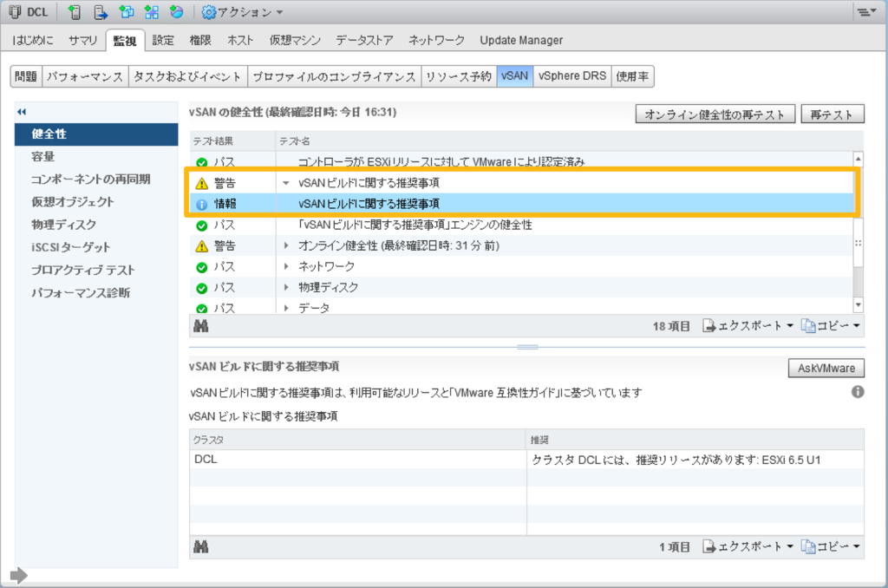Select the プロファイルのコンプライアンス sub-tab
Viewport: 888px width, 588px height.
[334, 76]
